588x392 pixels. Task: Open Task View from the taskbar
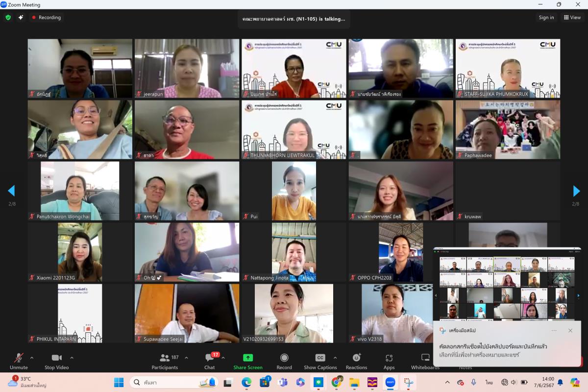228,382
